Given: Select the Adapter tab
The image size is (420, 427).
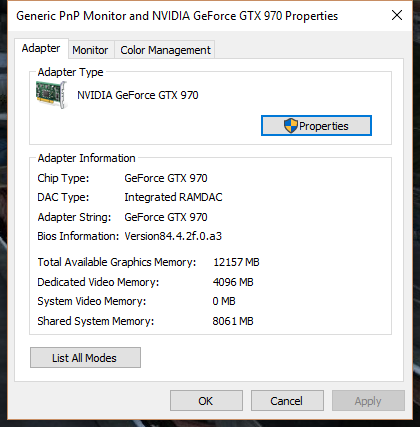Looking at the screenshot, I should [41, 48].
